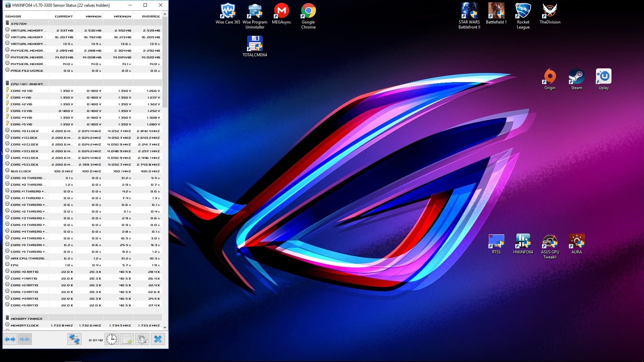The height and width of the screenshot is (362, 644).
Task: Click the HWiNFO64 title bar app icon
Action: [x=8, y=5]
